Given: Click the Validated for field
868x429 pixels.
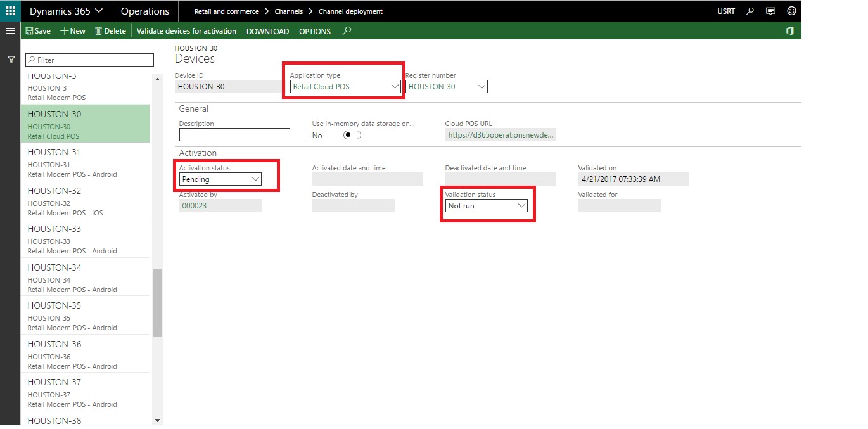Looking at the screenshot, I should point(620,206).
